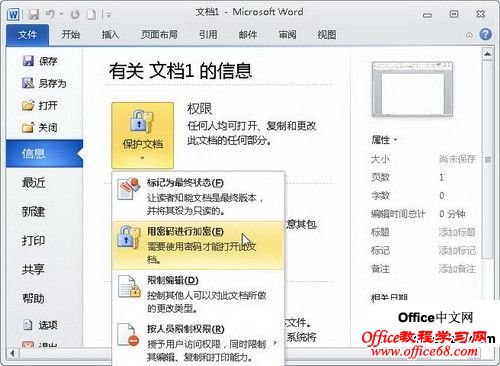
Task: Click the 保护文档 dropdown button
Action: click(x=143, y=135)
